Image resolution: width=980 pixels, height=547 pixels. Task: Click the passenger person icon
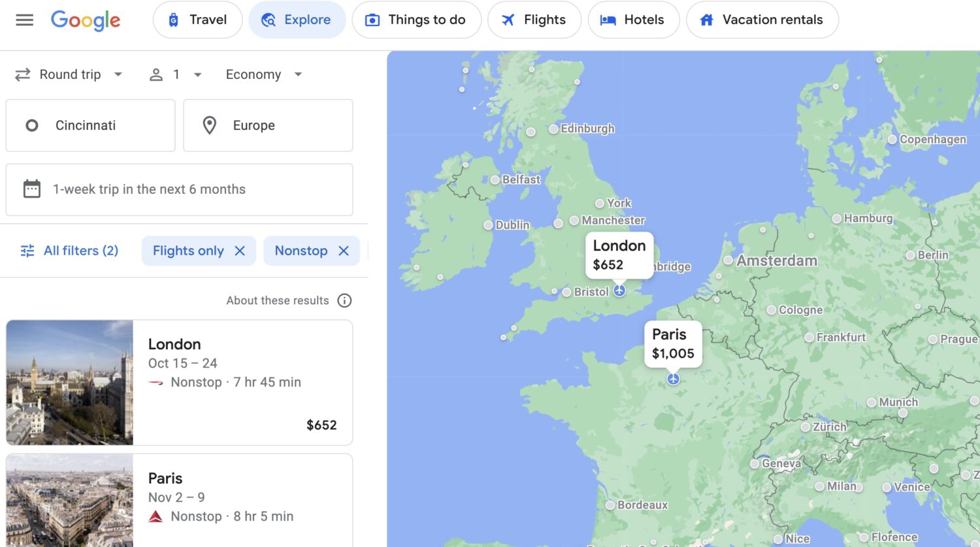156,74
